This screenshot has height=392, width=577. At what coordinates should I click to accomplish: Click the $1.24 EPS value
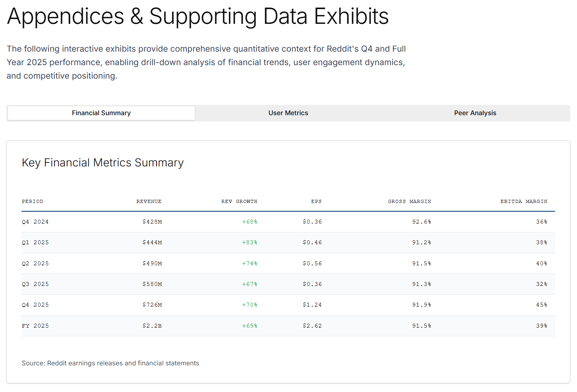pyautogui.click(x=312, y=305)
